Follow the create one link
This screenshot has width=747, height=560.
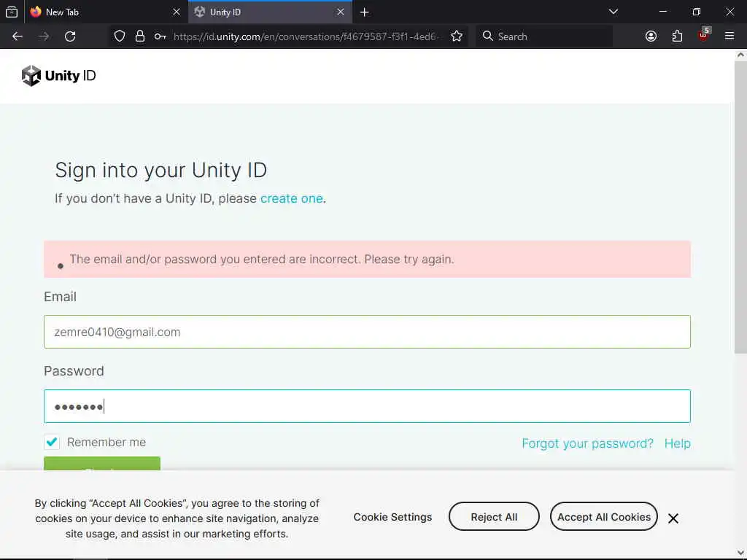coord(292,198)
